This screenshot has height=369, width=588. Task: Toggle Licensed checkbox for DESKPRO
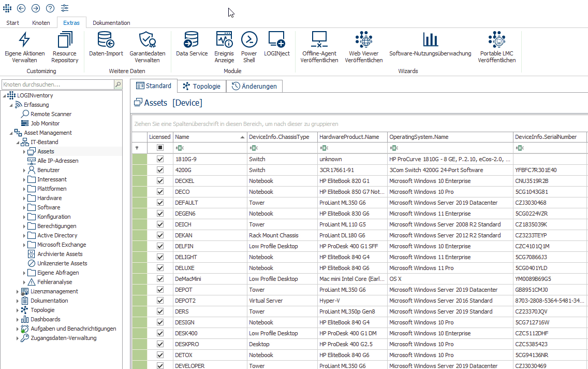(x=160, y=344)
